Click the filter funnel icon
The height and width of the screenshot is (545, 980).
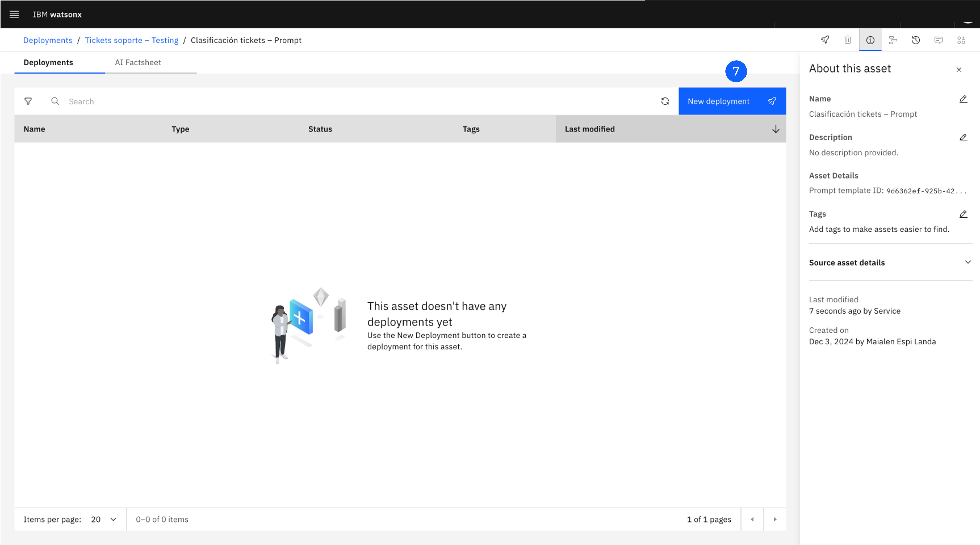point(28,101)
